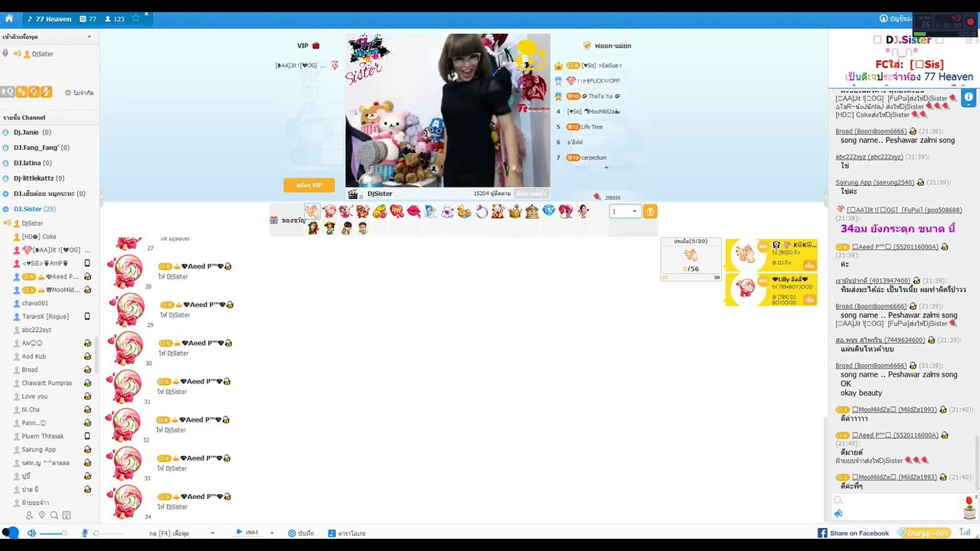
Task: Select the lollipop gift icon
Action: (x=329, y=211)
